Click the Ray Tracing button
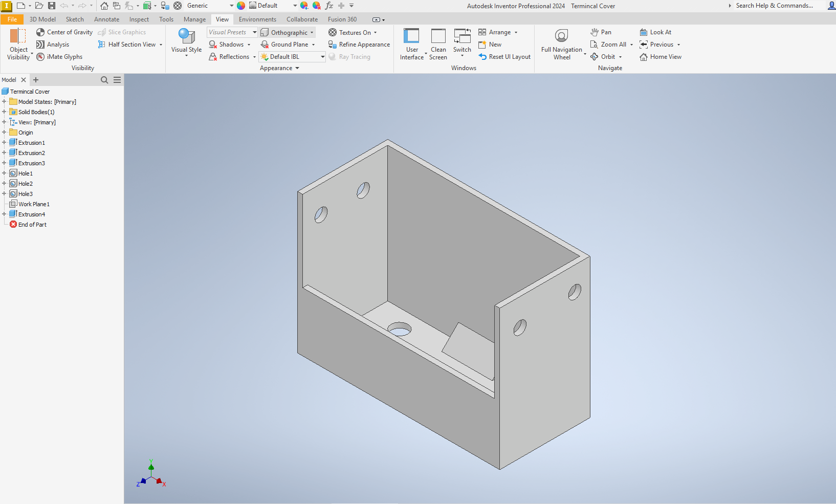The image size is (836, 504). coord(349,57)
